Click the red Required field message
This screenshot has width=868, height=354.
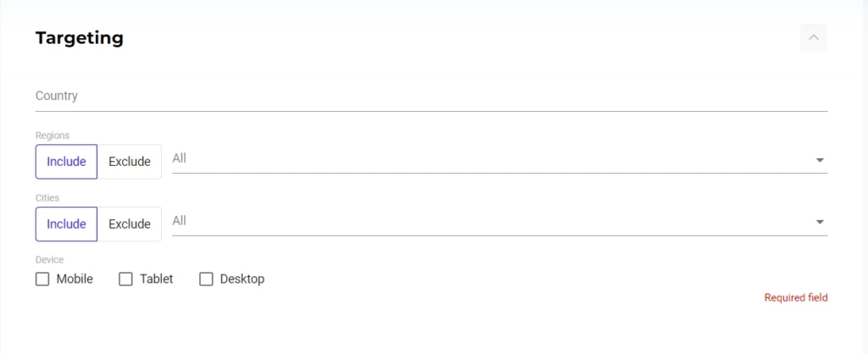796,297
